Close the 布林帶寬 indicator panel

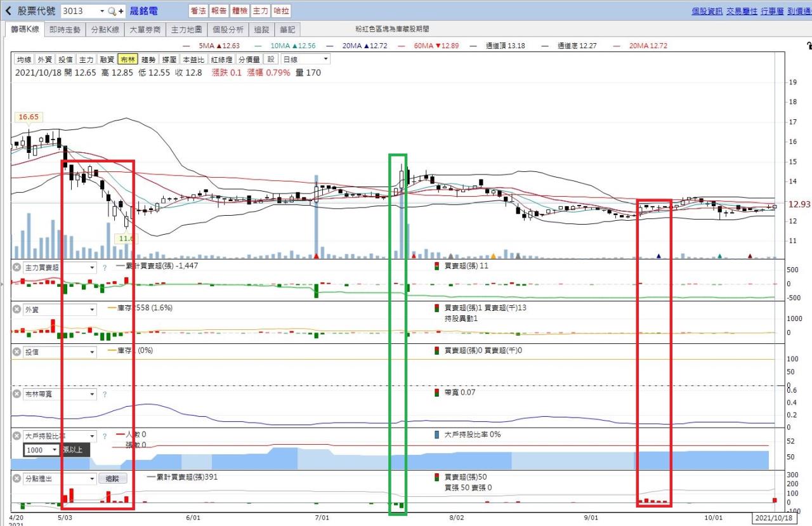click(x=17, y=395)
